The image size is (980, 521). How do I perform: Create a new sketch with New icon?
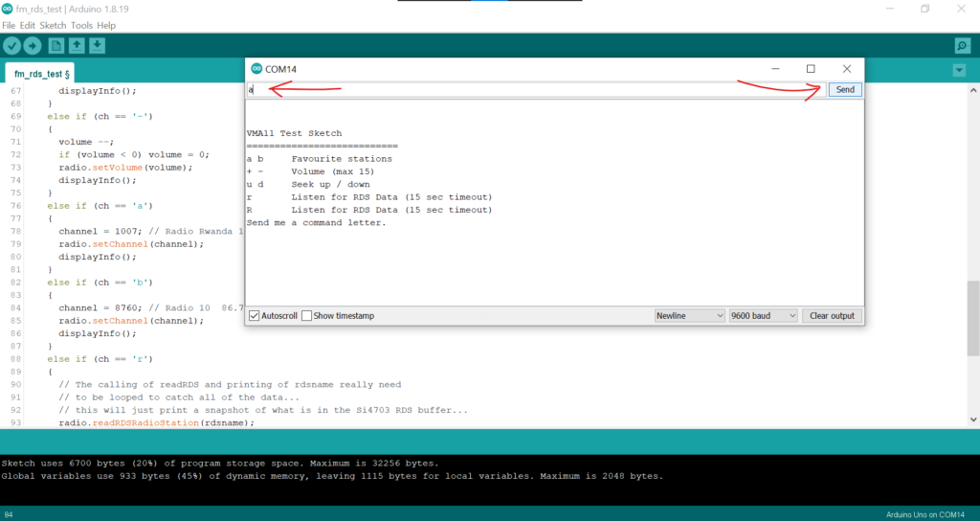(x=56, y=46)
